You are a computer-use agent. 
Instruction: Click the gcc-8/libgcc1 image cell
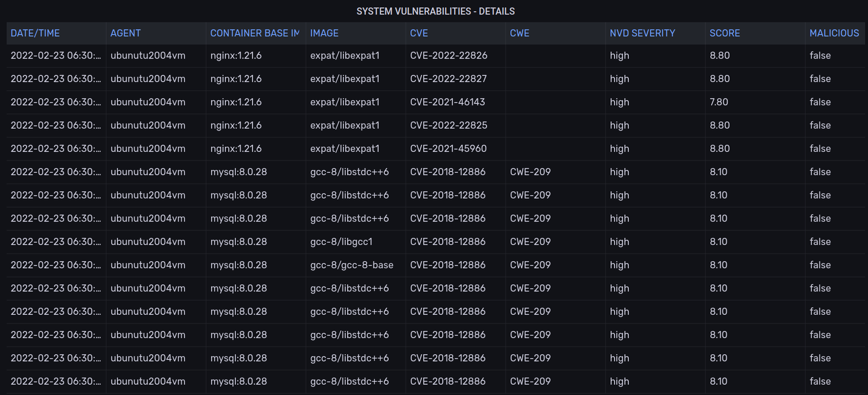(x=341, y=242)
